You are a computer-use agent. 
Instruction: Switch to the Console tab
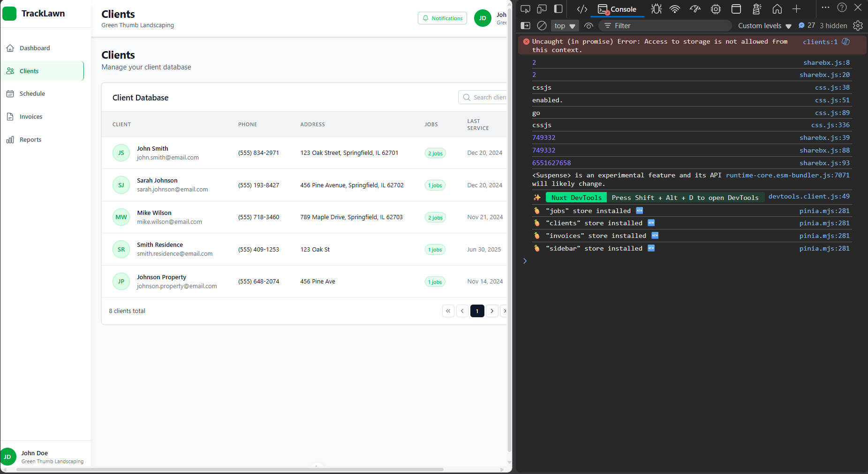pos(617,9)
